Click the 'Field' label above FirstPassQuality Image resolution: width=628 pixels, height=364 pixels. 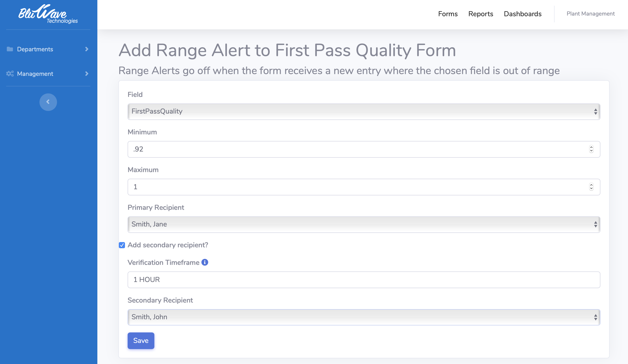[135, 95]
